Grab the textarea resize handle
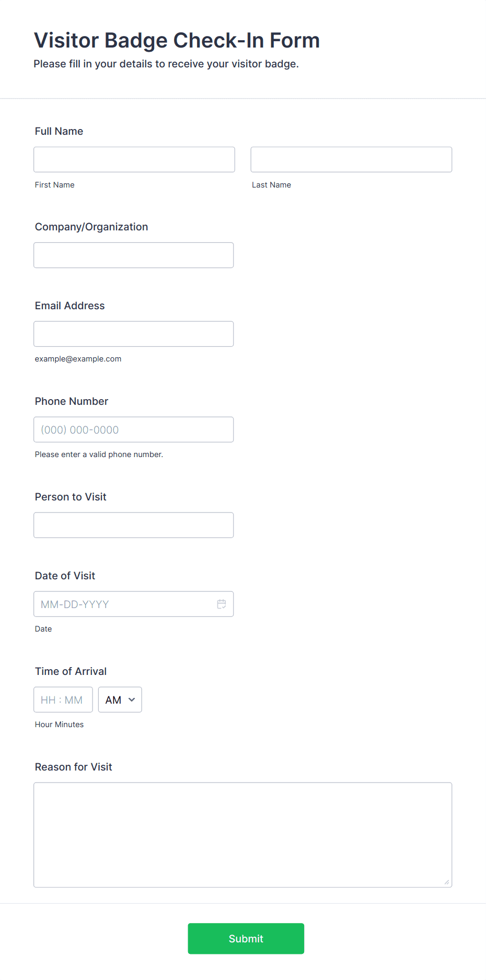Screen dimensions: 486x980 click(447, 882)
